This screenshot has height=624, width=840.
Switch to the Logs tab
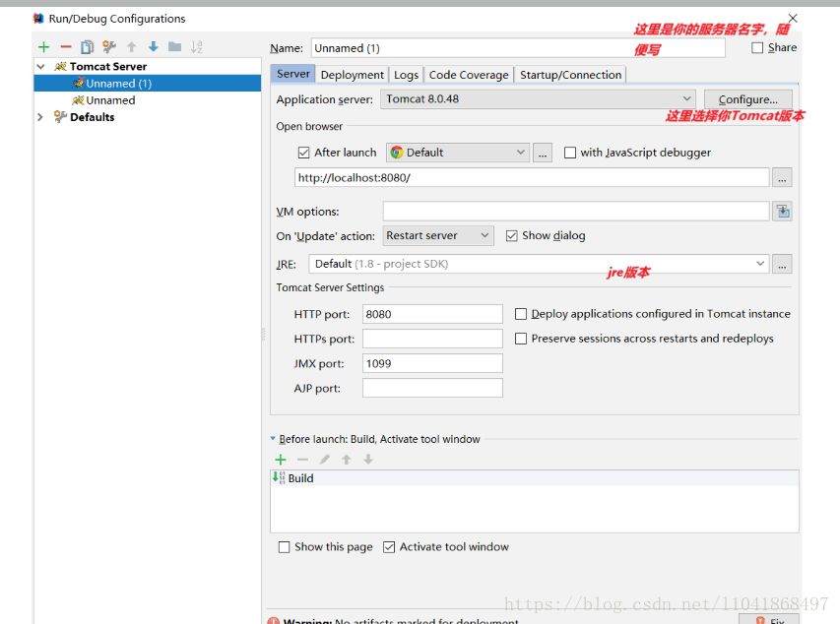406,75
